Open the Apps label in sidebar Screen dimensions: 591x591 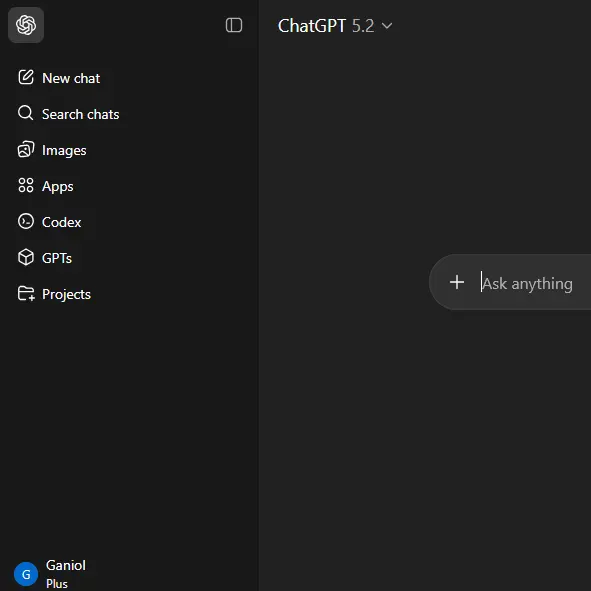57,186
